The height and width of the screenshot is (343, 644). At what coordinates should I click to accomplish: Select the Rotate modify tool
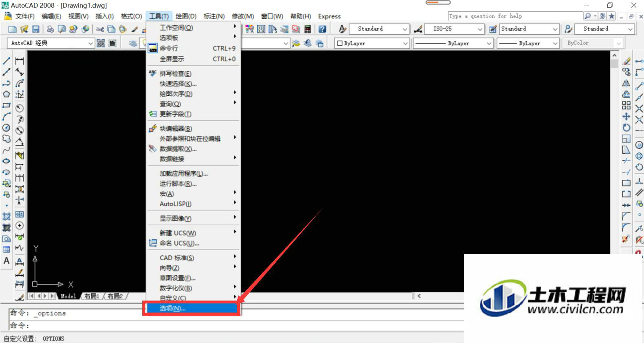626,128
